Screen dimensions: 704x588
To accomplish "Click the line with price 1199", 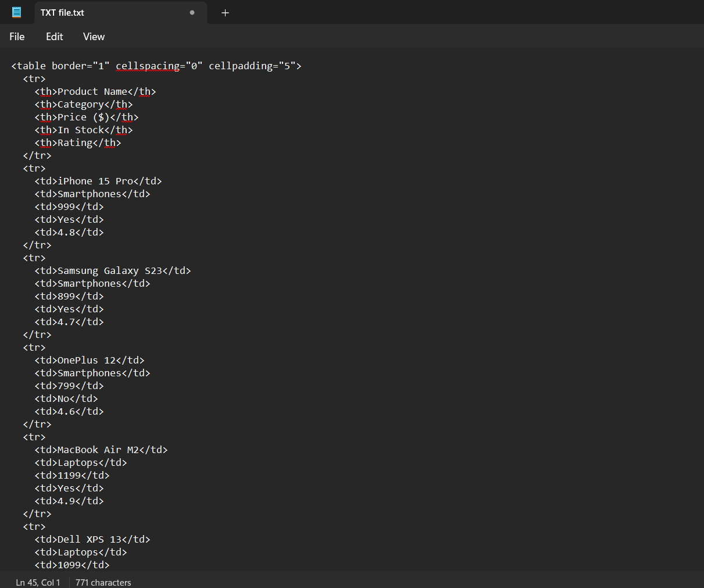I will point(72,475).
